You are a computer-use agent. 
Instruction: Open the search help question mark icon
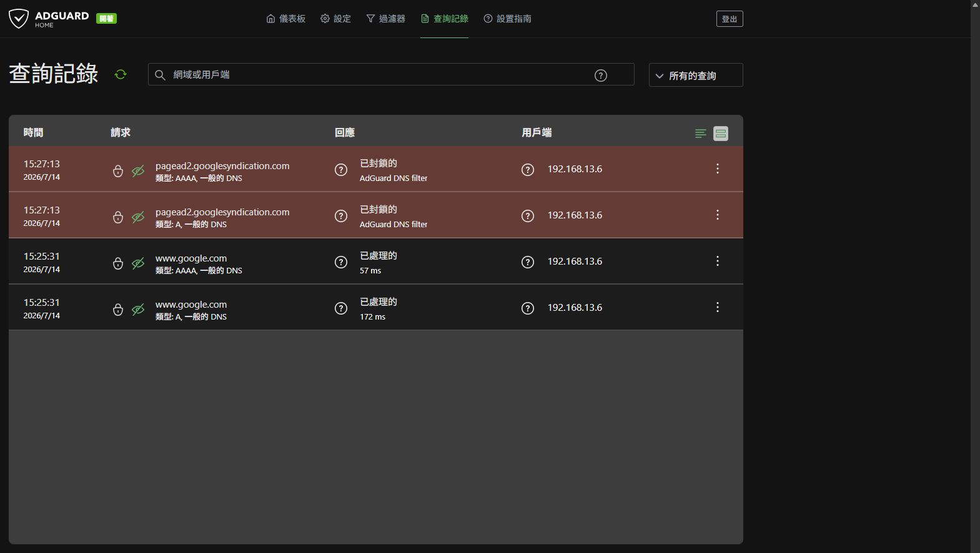(x=601, y=75)
